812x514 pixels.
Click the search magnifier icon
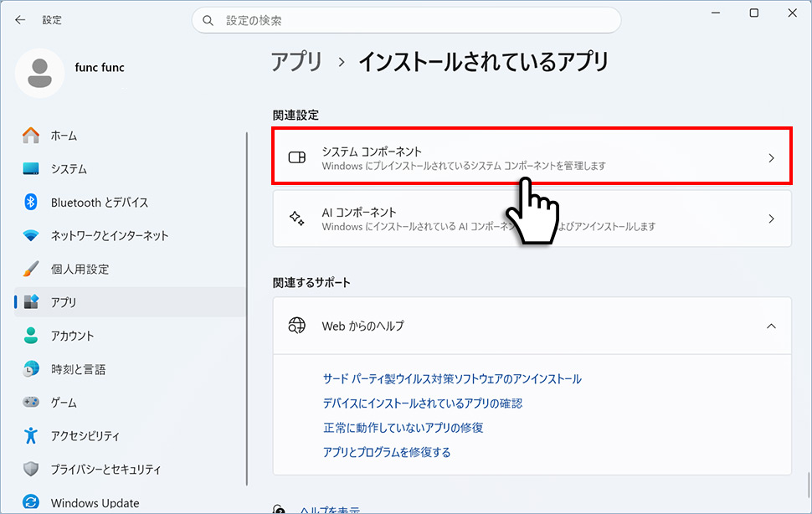tap(208, 21)
